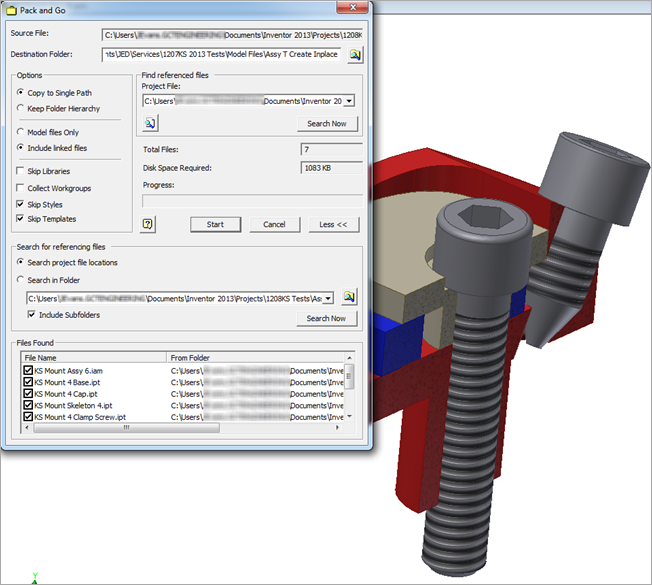Click files list scroll down arrow
652x585 pixels.
click(349, 416)
